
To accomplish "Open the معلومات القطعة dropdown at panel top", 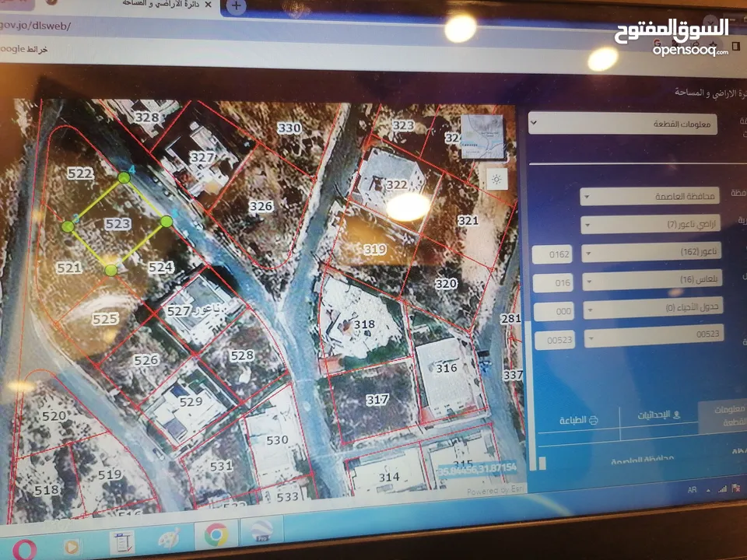I will (622, 124).
